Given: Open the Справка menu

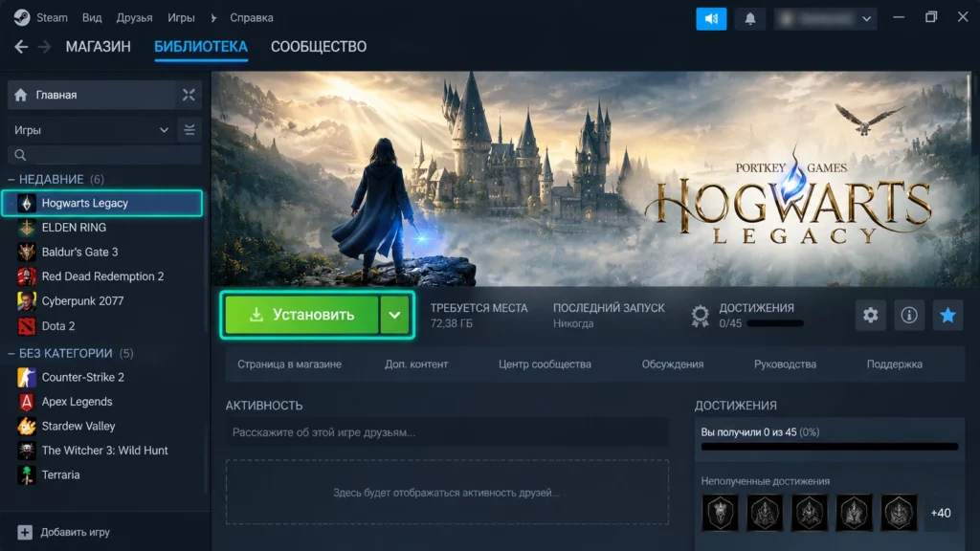Looking at the screenshot, I should click(x=252, y=17).
